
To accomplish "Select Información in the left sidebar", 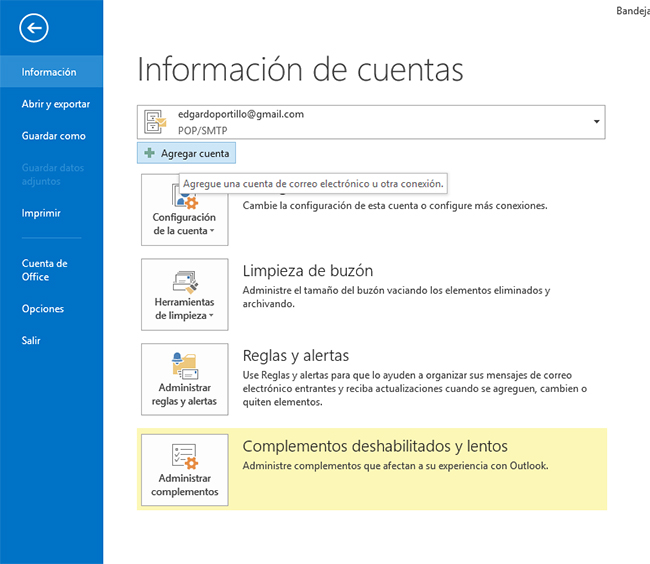I will click(x=49, y=72).
